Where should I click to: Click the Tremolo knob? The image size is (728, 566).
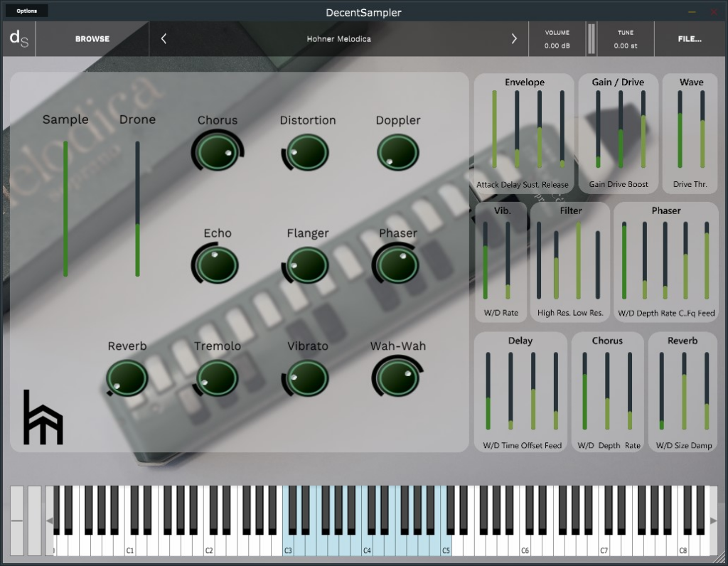218,378
